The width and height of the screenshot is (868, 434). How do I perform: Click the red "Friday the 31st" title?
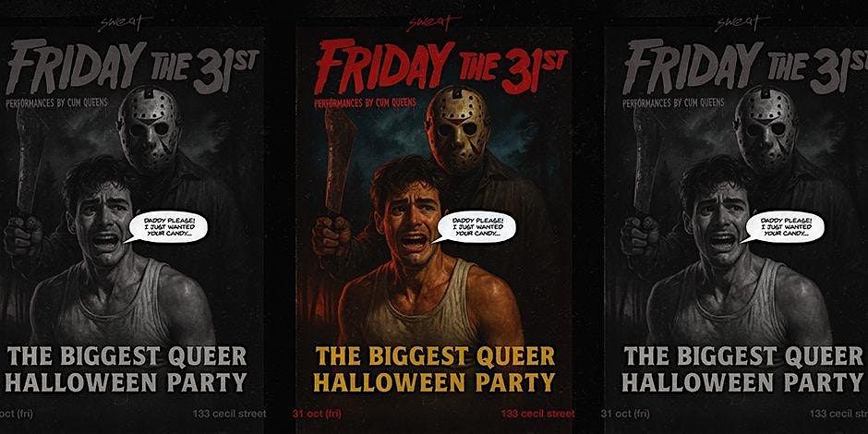point(440,66)
